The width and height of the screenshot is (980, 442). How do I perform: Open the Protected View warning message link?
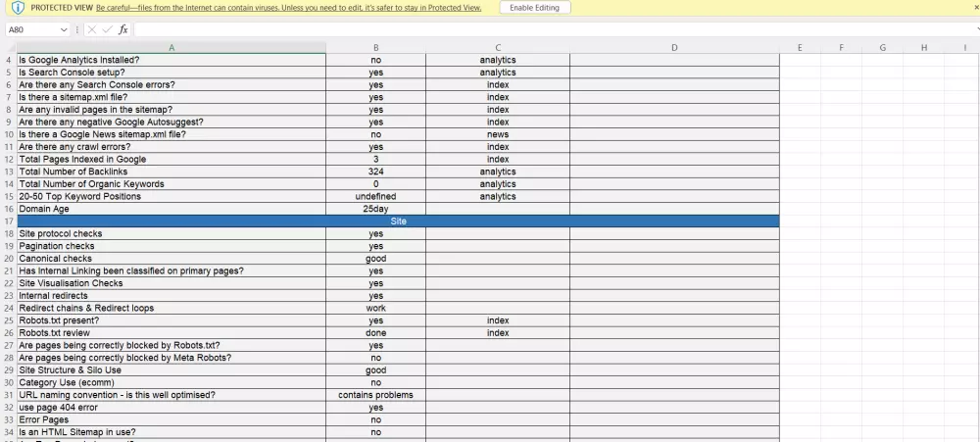pos(289,8)
